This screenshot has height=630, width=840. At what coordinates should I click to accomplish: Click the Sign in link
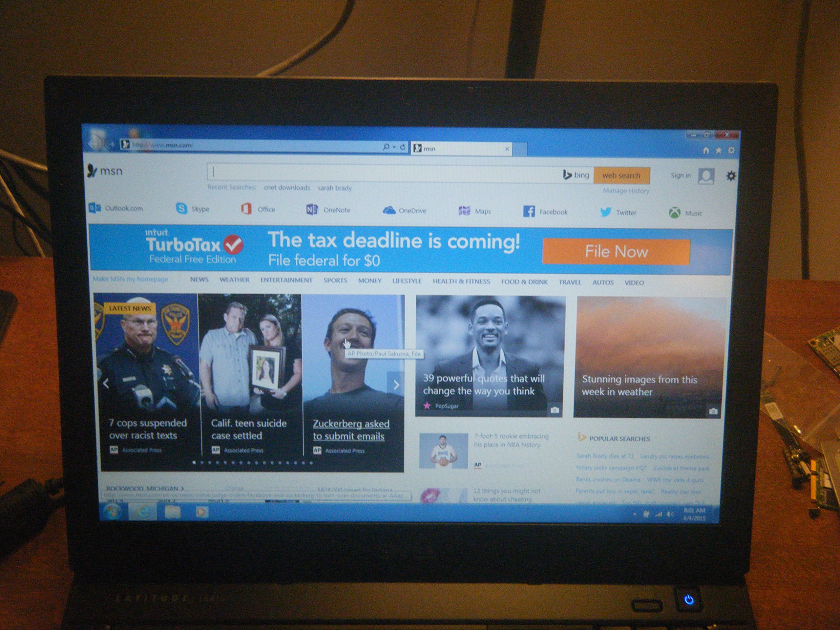681,176
